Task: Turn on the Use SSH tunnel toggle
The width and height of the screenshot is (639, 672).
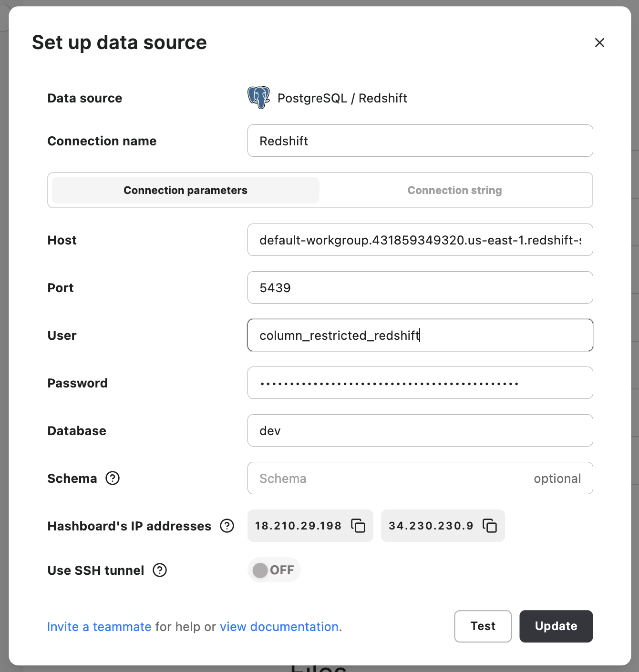Action: click(274, 570)
